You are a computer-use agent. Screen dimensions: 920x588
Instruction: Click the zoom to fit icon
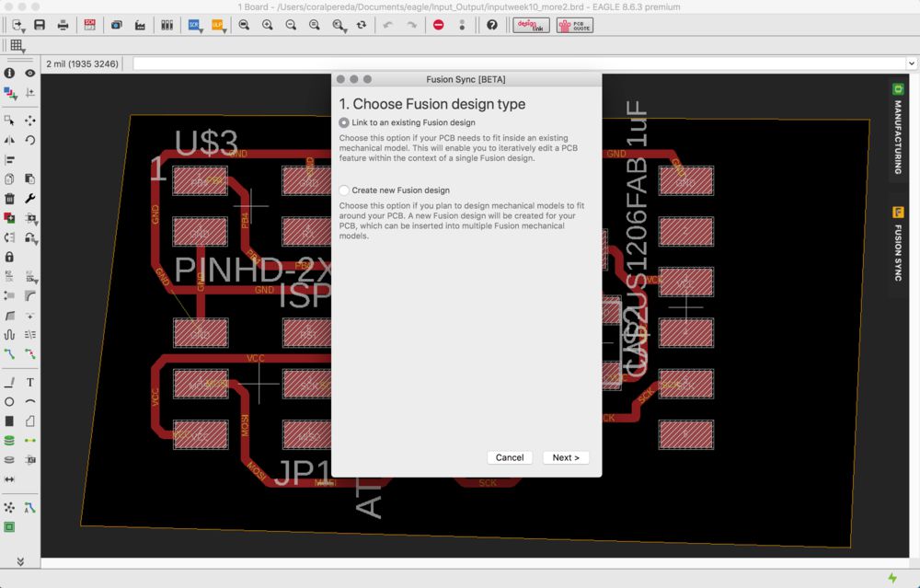pos(244,25)
